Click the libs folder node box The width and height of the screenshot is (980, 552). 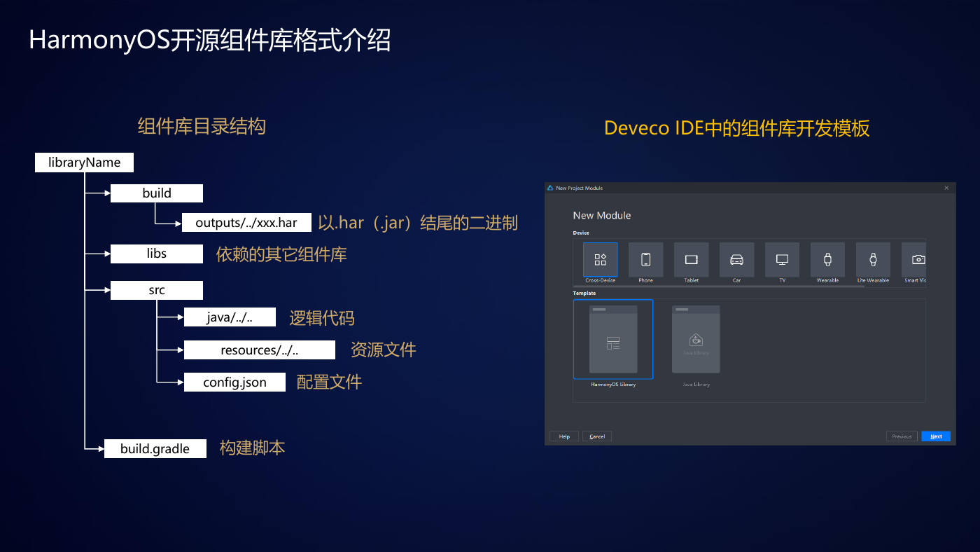[157, 254]
